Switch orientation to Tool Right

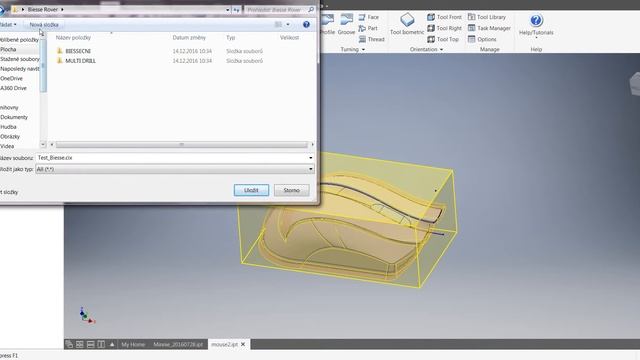coord(444,28)
